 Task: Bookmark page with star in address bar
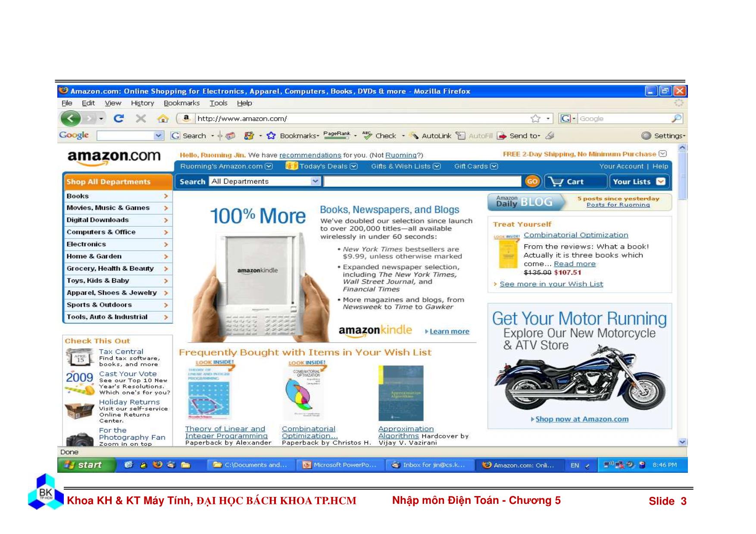click(535, 119)
